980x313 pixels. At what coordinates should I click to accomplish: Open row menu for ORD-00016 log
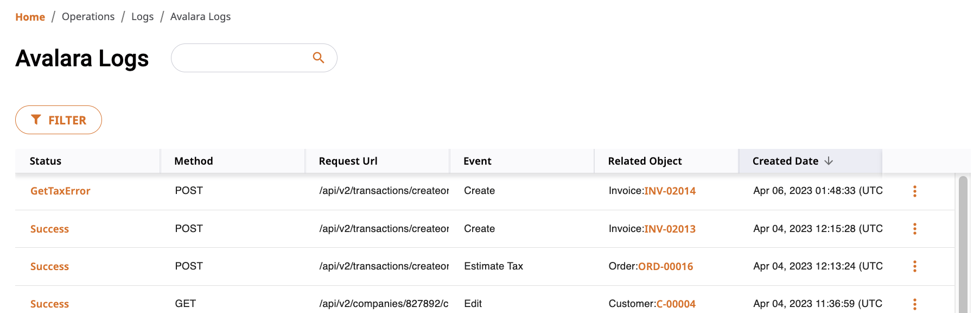pyautogui.click(x=915, y=266)
